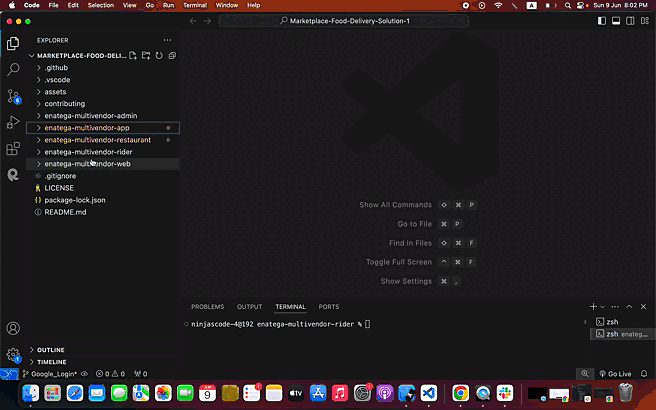Screen dimensions: 656x410
Task: Open the Search view in activity bar
Action: (x=13, y=70)
